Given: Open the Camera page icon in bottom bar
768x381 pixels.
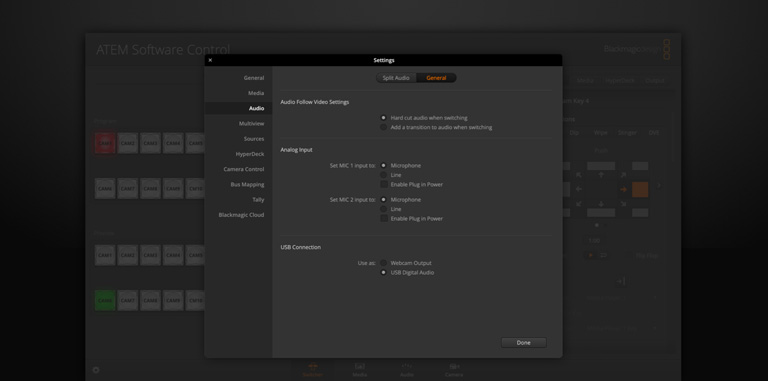Looking at the screenshot, I should click(x=454, y=370).
